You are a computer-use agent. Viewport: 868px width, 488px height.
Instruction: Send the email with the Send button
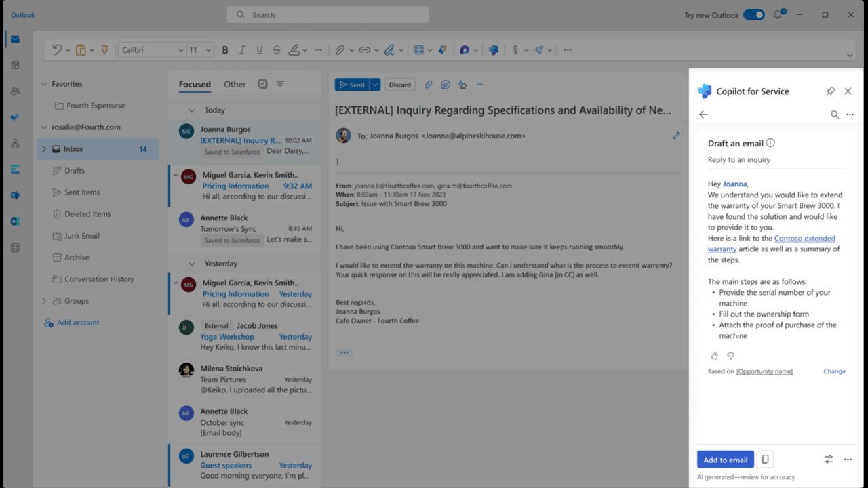point(352,85)
